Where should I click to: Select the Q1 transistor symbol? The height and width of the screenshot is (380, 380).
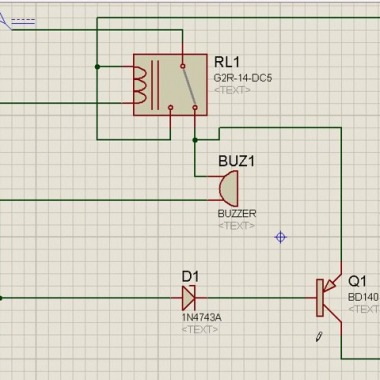click(329, 298)
